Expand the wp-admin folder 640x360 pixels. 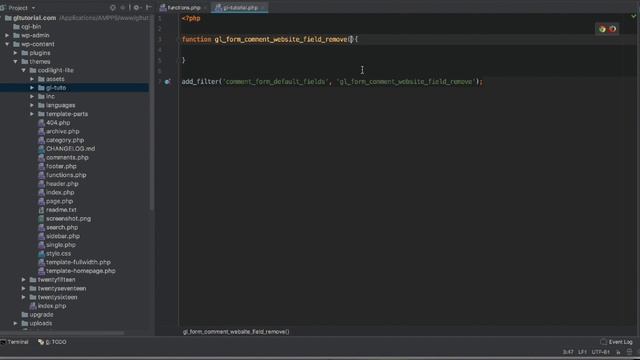[x=7, y=36]
